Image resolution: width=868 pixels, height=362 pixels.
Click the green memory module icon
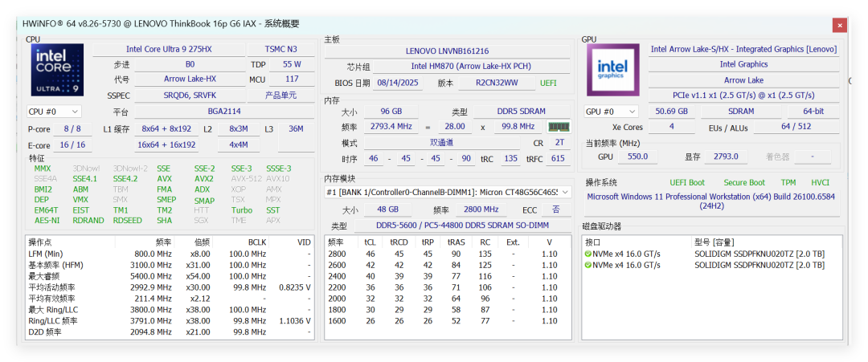pyautogui.click(x=559, y=127)
